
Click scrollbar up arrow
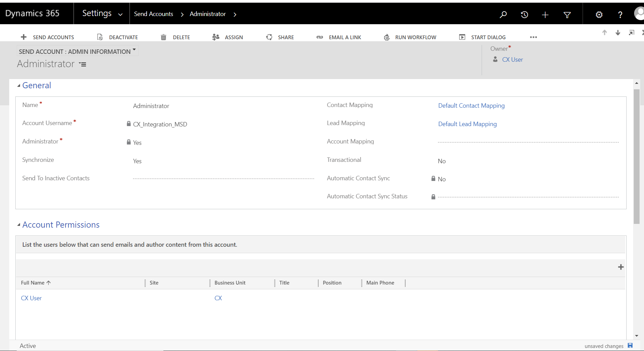click(x=636, y=83)
